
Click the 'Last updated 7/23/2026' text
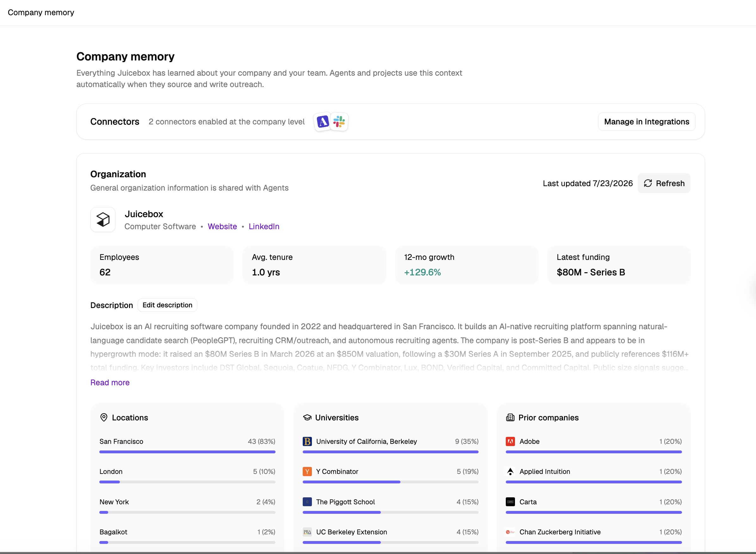click(x=588, y=183)
